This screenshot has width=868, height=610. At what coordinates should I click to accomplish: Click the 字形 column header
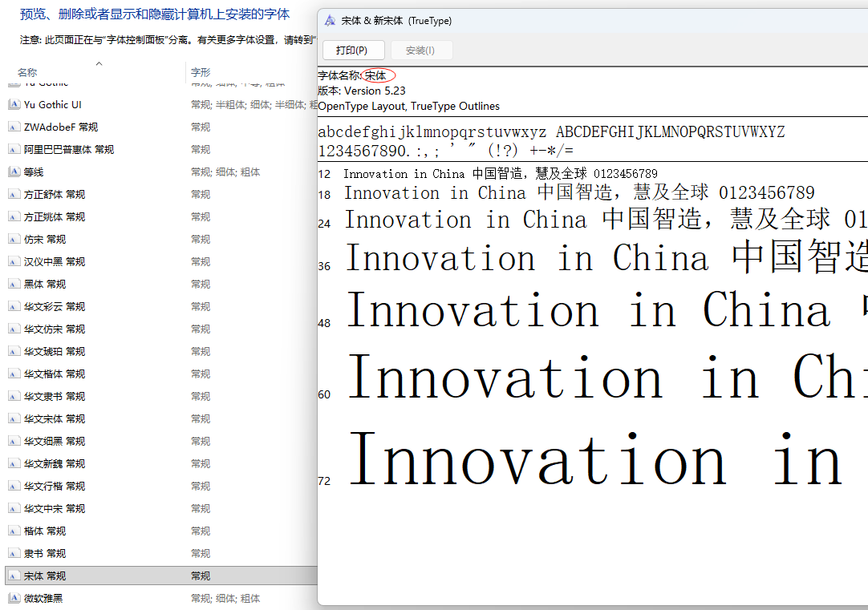(x=201, y=72)
